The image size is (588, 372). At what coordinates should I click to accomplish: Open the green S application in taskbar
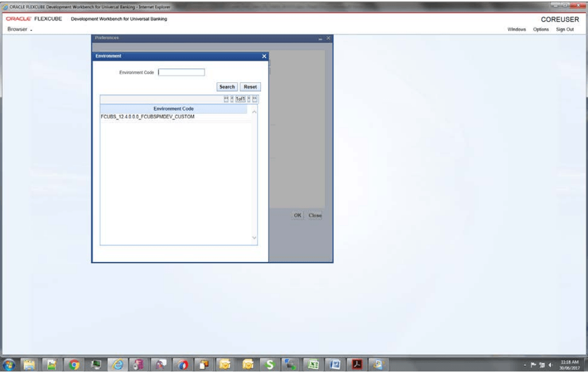tap(269, 364)
